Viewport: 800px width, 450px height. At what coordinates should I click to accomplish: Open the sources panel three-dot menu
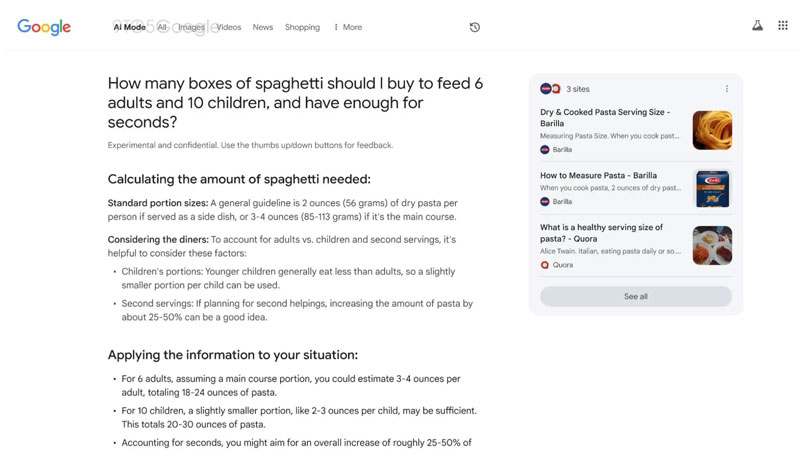(x=727, y=89)
